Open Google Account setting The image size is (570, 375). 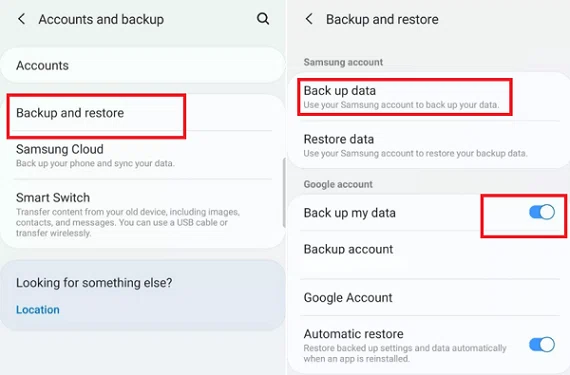click(x=429, y=298)
